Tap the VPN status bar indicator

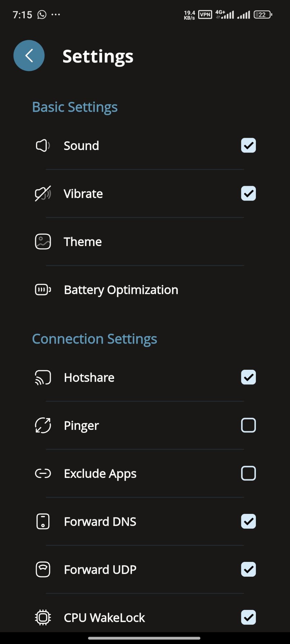[x=205, y=14]
